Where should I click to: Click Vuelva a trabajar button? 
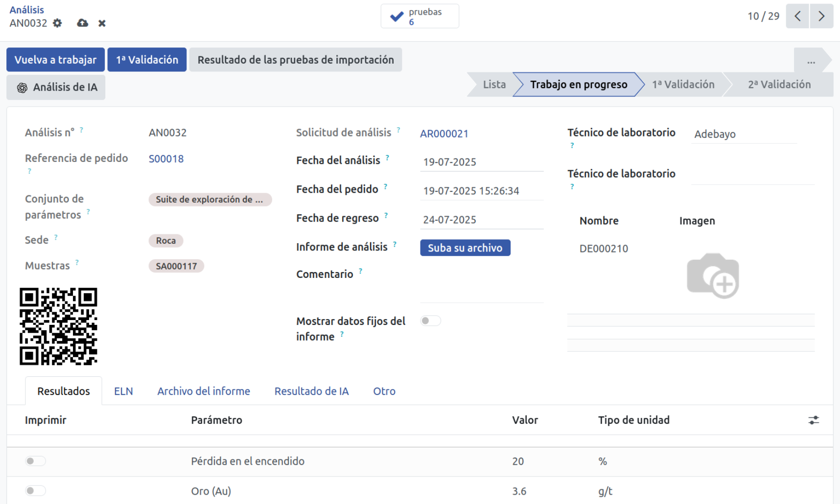coord(55,60)
